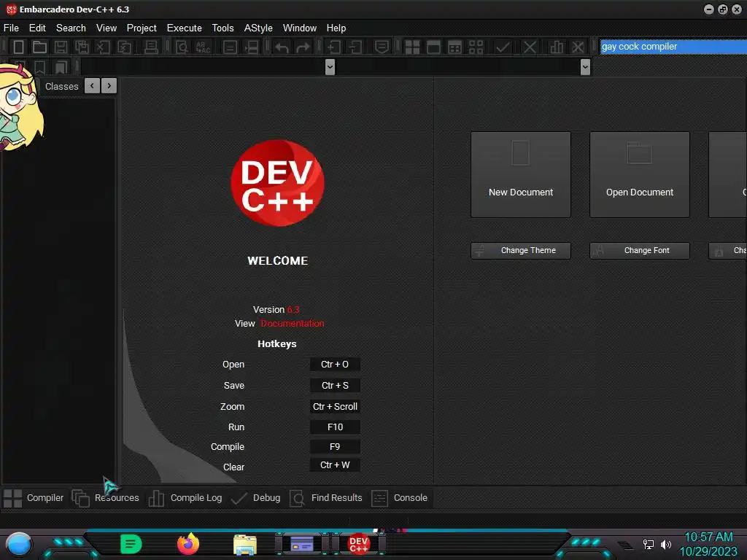Image resolution: width=747 pixels, height=560 pixels.
Task: Click the Change Theme button
Action: click(x=521, y=251)
